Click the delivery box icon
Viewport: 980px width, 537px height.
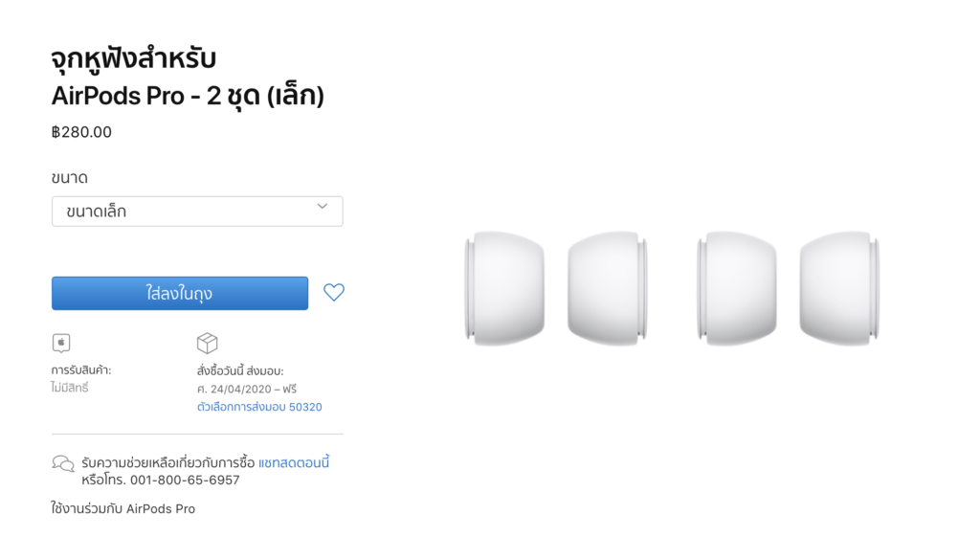point(207,344)
